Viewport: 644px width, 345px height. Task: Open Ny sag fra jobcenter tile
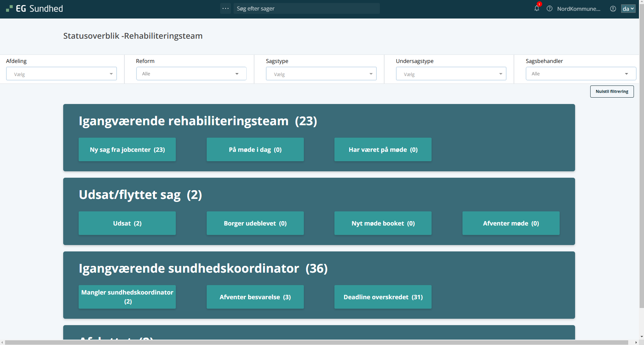[127, 149]
